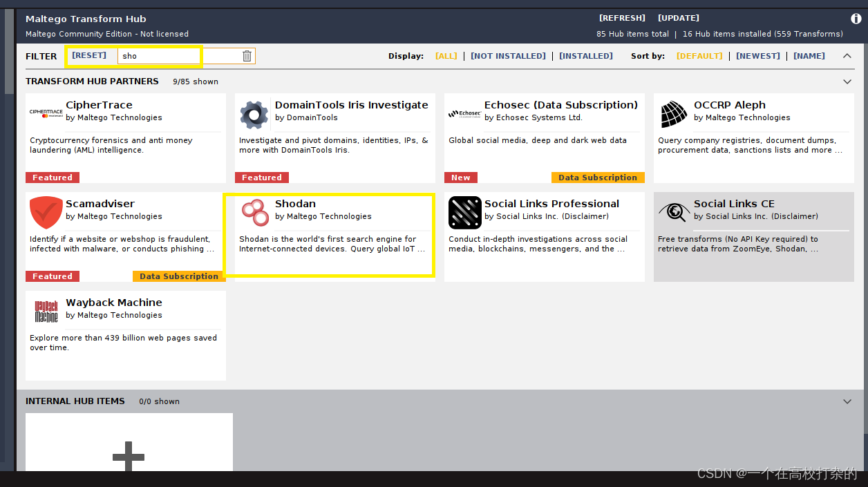Show only INSTALLED hub items
Screen dimensions: 868x487
click(x=586, y=56)
